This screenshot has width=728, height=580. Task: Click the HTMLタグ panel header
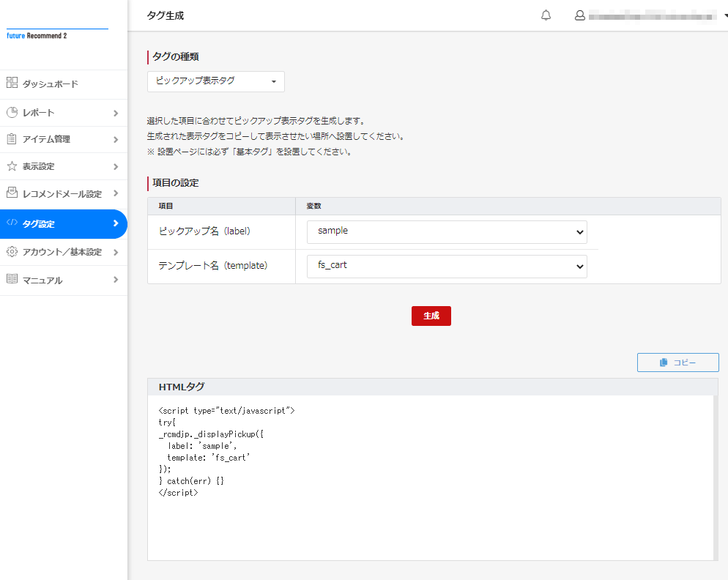[x=433, y=387]
